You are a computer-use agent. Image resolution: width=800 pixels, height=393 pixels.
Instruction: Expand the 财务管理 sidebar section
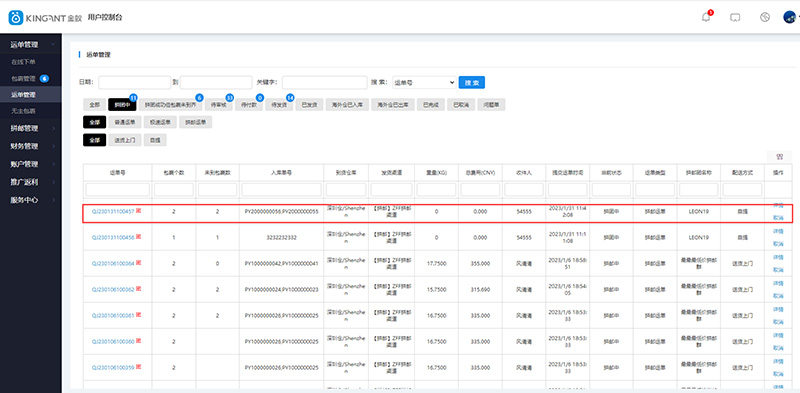31,146
